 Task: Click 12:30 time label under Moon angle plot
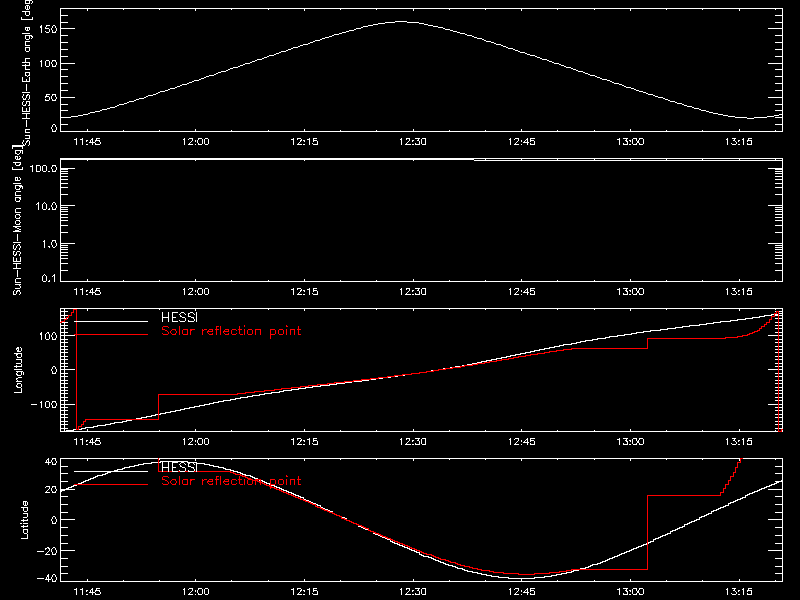click(x=413, y=291)
